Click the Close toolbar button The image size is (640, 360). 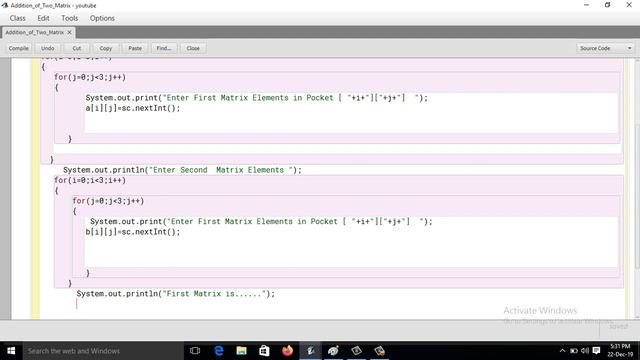pyautogui.click(x=193, y=48)
